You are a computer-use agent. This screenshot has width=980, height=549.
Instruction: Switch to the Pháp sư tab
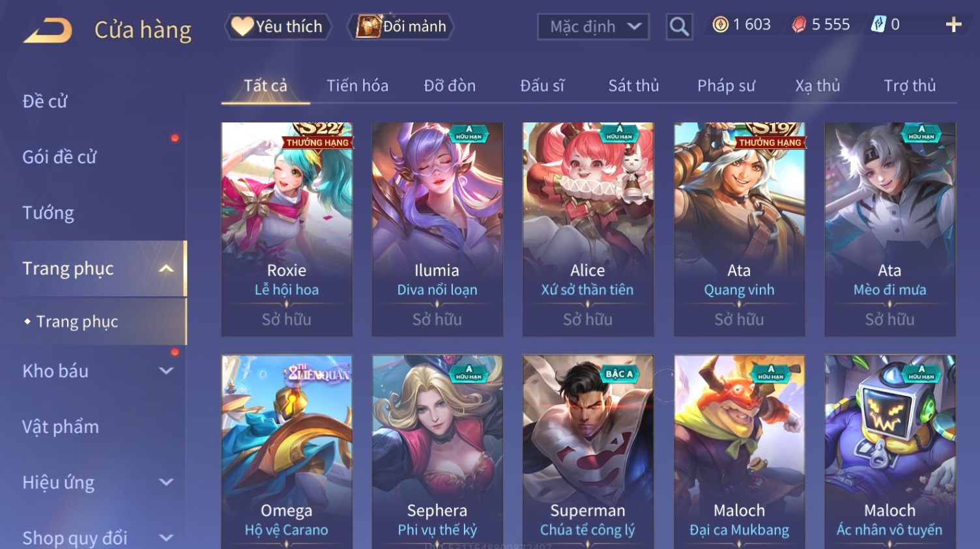pyautogui.click(x=726, y=85)
